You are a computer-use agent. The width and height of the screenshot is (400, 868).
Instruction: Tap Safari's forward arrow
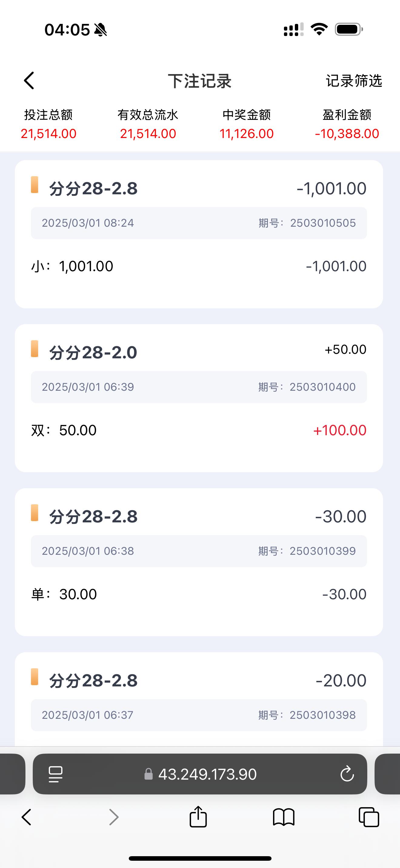114,817
